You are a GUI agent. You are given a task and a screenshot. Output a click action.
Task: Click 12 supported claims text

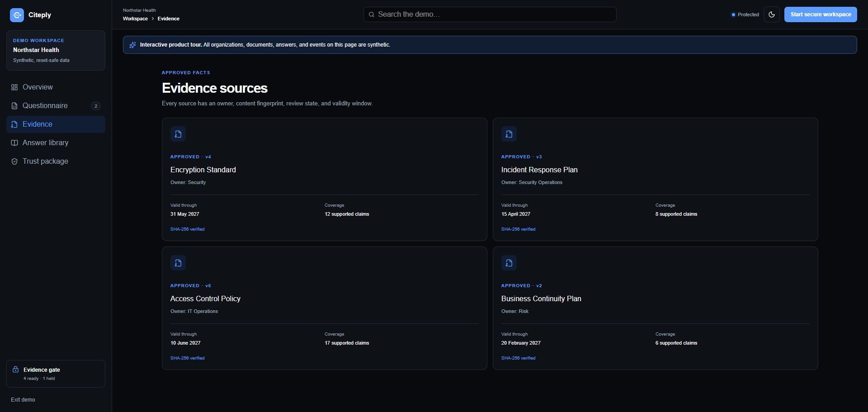coord(347,214)
